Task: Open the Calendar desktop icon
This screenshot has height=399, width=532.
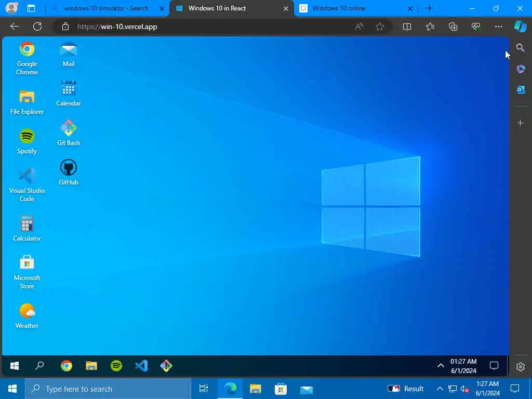Action: pyautogui.click(x=69, y=94)
